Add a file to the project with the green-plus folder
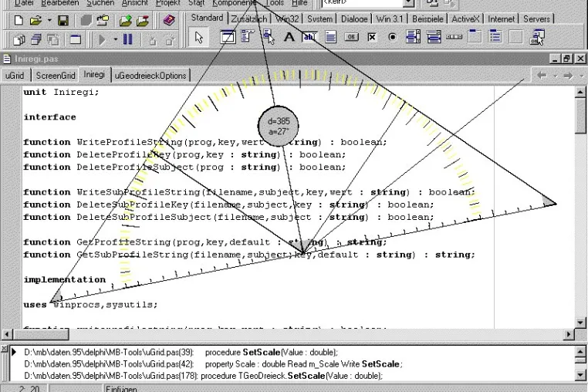 [125, 20]
